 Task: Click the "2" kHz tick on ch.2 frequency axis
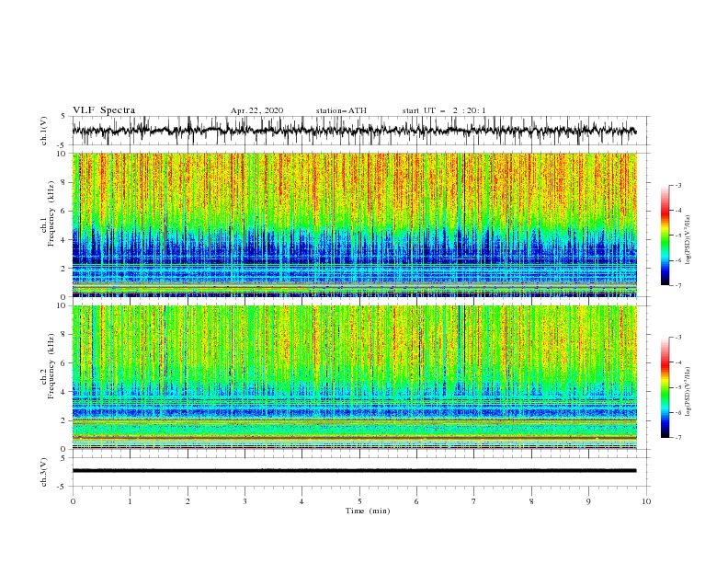(63, 420)
